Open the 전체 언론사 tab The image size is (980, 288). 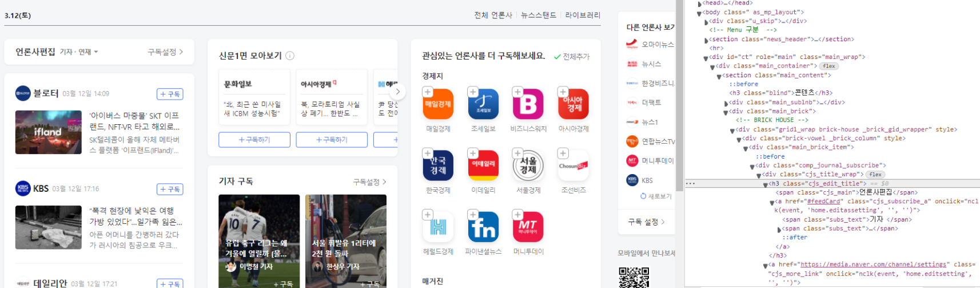click(493, 15)
